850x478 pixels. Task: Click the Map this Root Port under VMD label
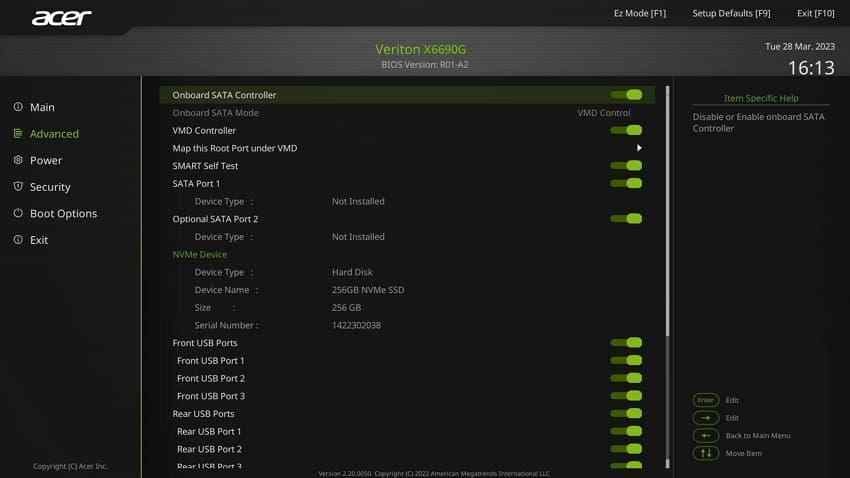click(235, 148)
